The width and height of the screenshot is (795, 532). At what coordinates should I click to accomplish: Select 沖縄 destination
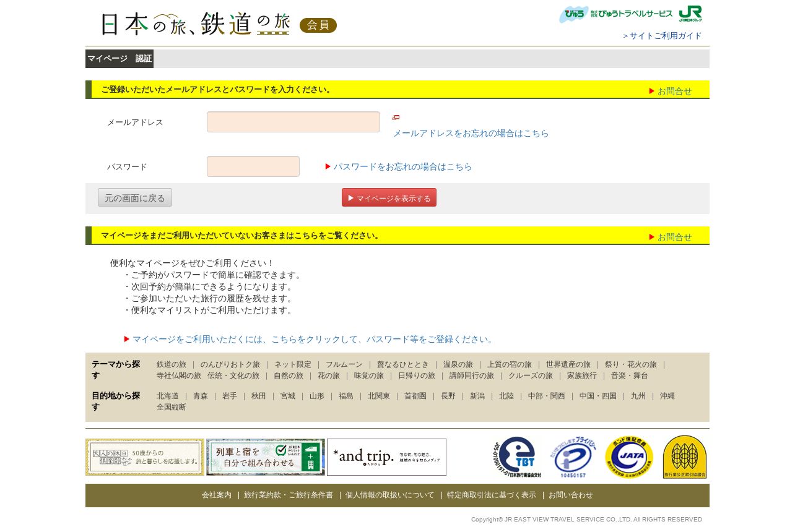tap(667, 396)
